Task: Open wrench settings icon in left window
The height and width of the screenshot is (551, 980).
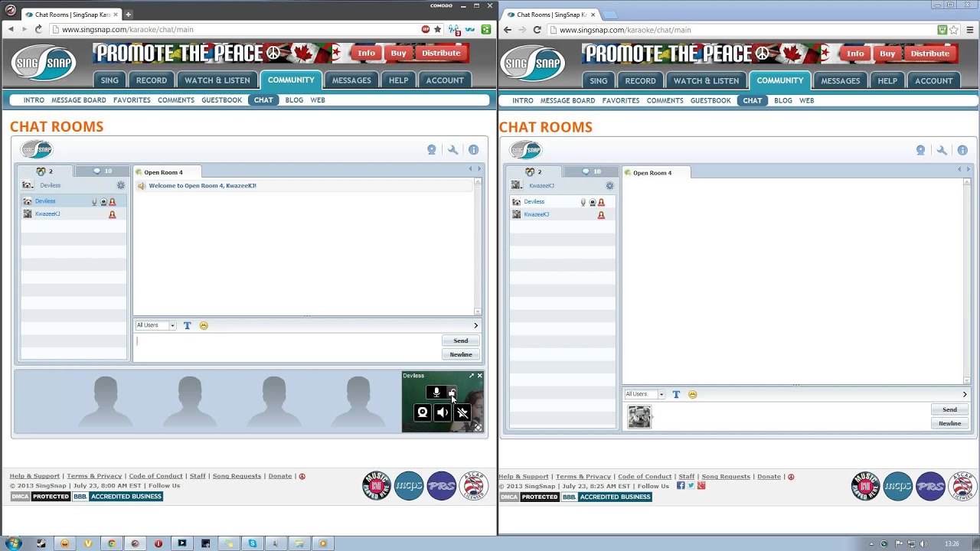Action: (452, 150)
